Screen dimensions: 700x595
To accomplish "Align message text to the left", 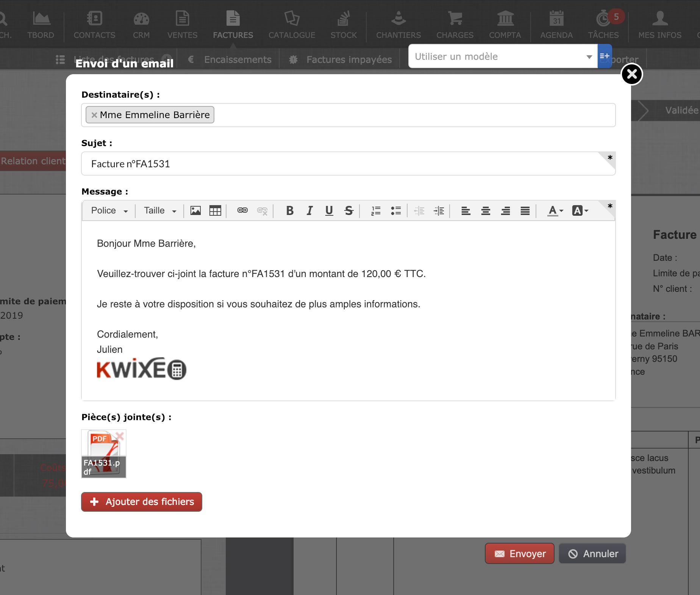I will pos(466,211).
